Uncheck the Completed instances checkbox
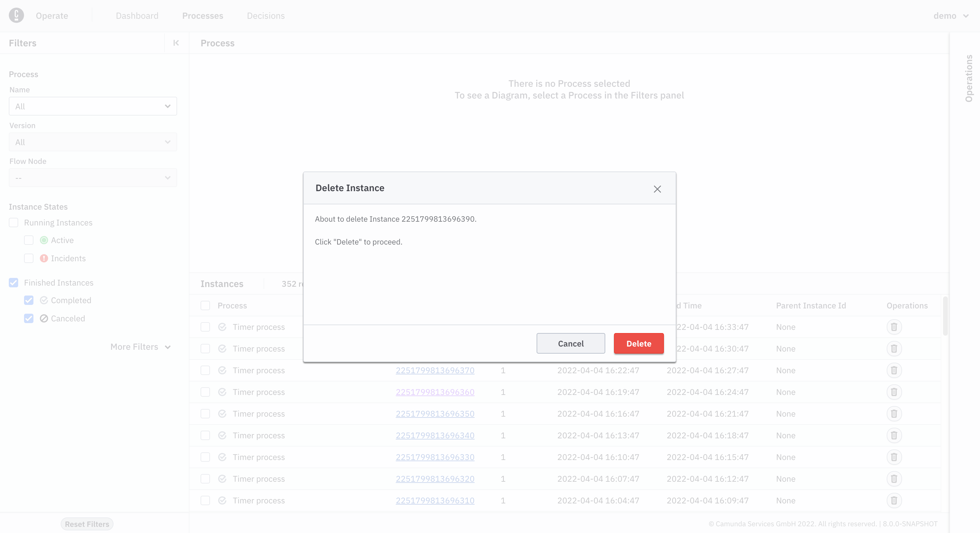Image resolution: width=980 pixels, height=533 pixels. click(x=28, y=300)
